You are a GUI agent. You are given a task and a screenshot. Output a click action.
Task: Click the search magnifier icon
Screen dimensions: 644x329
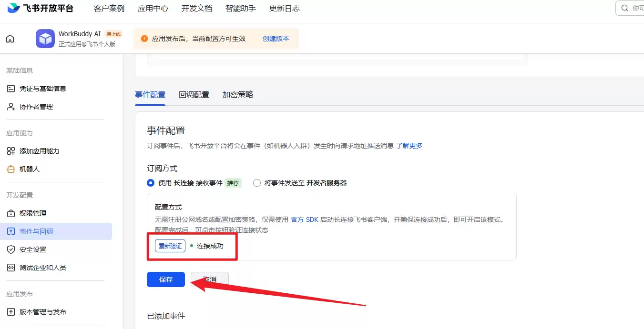coord(625,8)
